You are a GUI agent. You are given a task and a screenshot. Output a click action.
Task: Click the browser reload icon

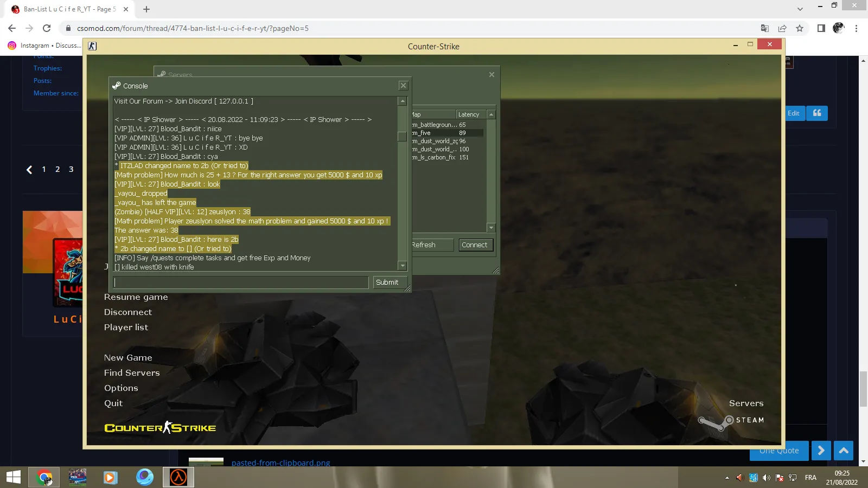click(x=47, y=28)
